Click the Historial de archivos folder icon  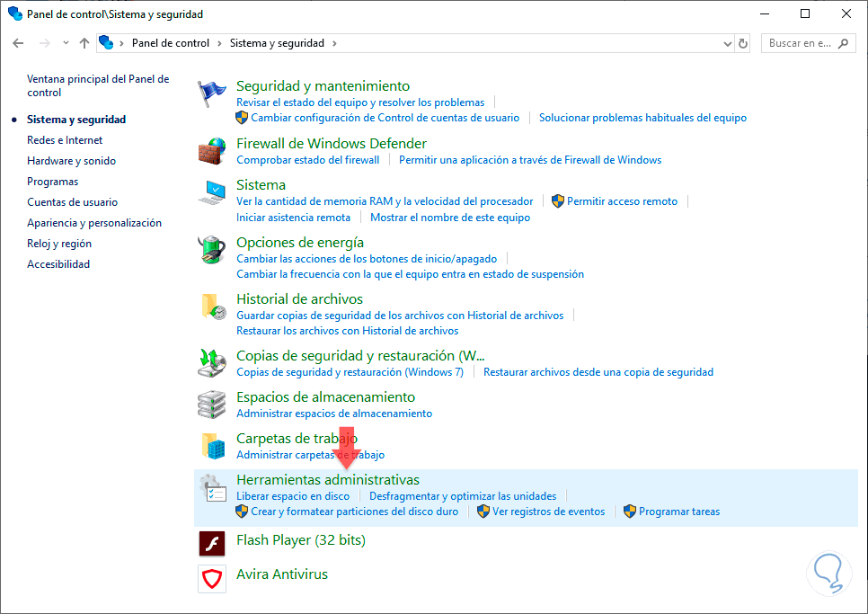click(212, 307)
